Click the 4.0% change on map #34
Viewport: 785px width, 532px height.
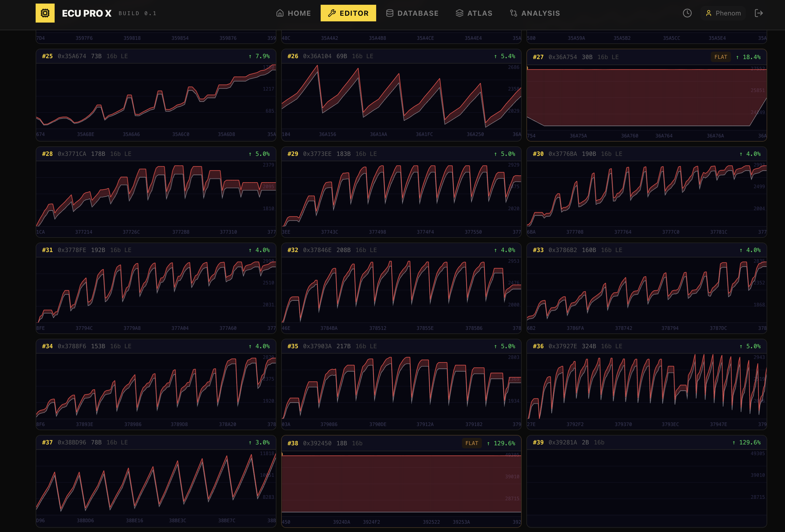(x=259, y=346)
